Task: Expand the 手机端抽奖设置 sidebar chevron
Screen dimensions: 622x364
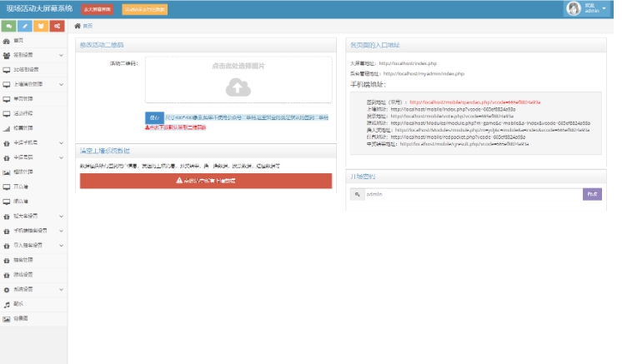Action: (61, 231)
